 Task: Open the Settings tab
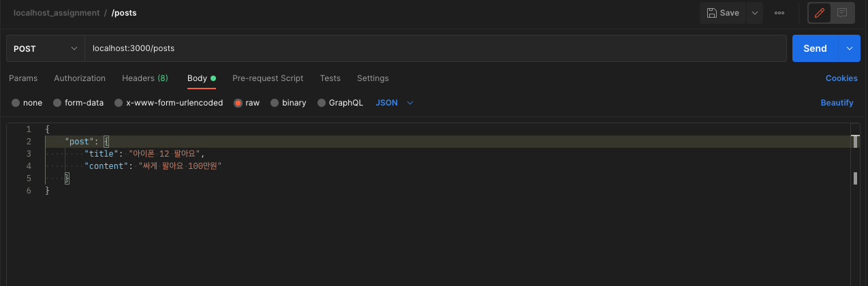tap(373, 78)
